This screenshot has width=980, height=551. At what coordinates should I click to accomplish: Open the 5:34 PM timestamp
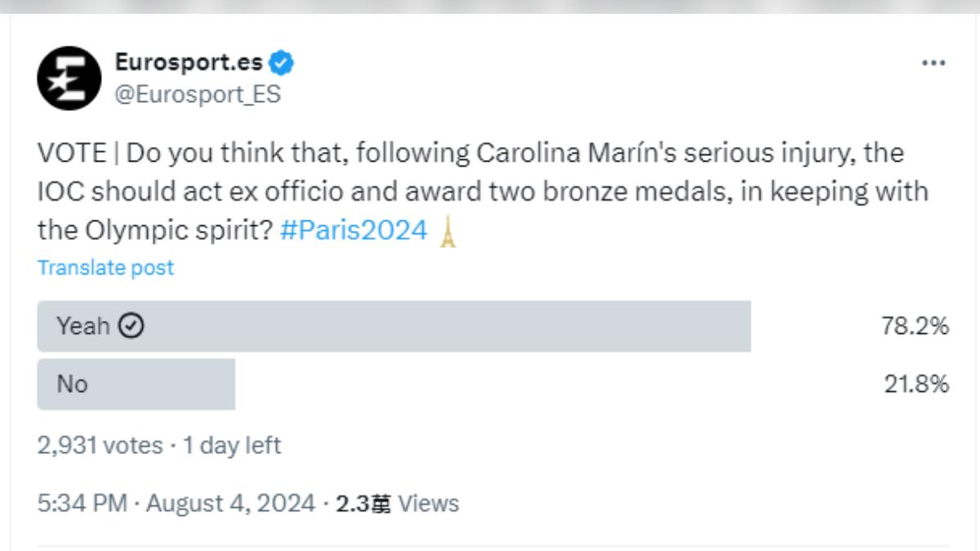[82, 504]
